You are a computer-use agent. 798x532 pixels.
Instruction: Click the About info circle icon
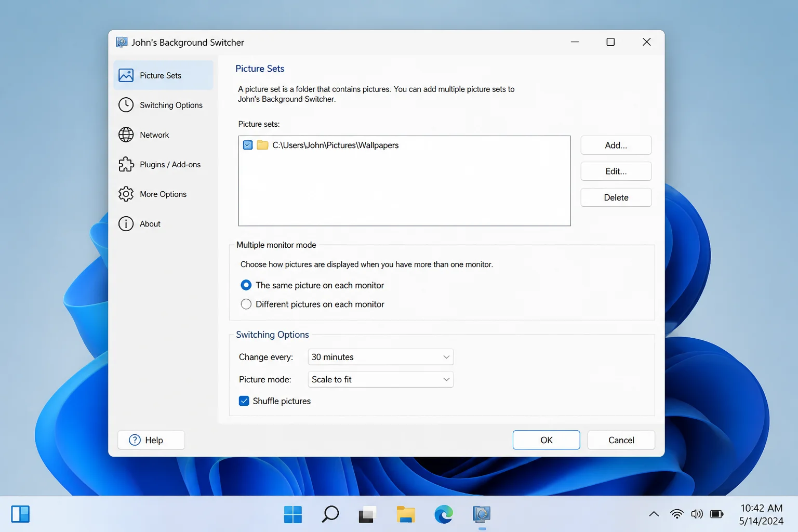click(126, 223)
